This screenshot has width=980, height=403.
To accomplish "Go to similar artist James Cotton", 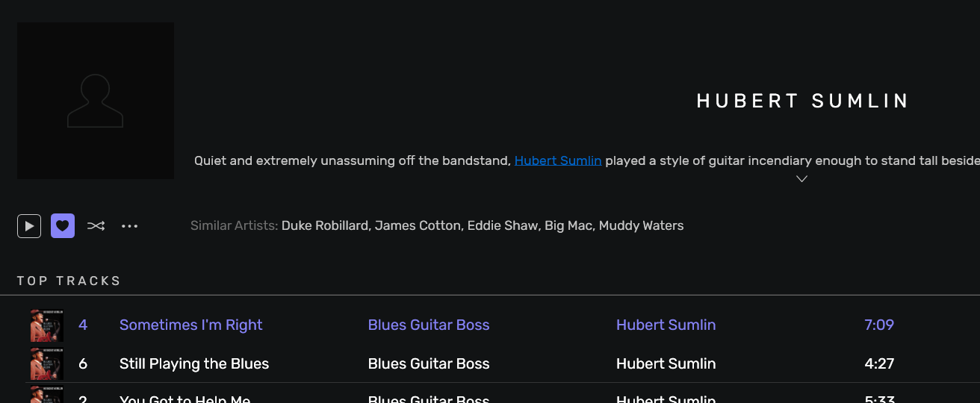I will (x=418, y=225).
